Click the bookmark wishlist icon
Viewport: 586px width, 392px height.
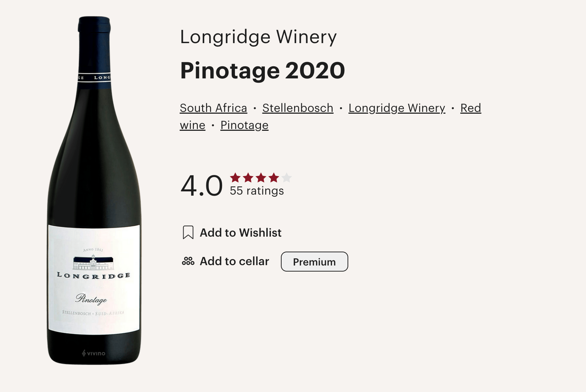188,232
